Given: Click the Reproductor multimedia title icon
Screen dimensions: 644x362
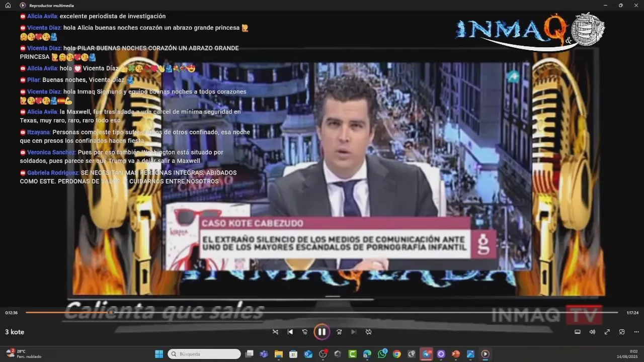Looking at the screenshot, I should [x=23, y=5].
